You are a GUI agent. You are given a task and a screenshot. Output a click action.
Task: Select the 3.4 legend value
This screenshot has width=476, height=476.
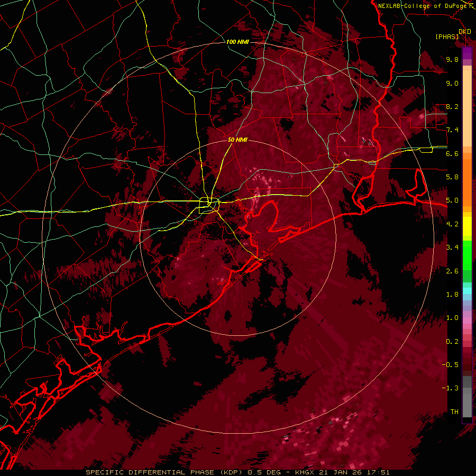pyautogui.click(x=452, y=248)
